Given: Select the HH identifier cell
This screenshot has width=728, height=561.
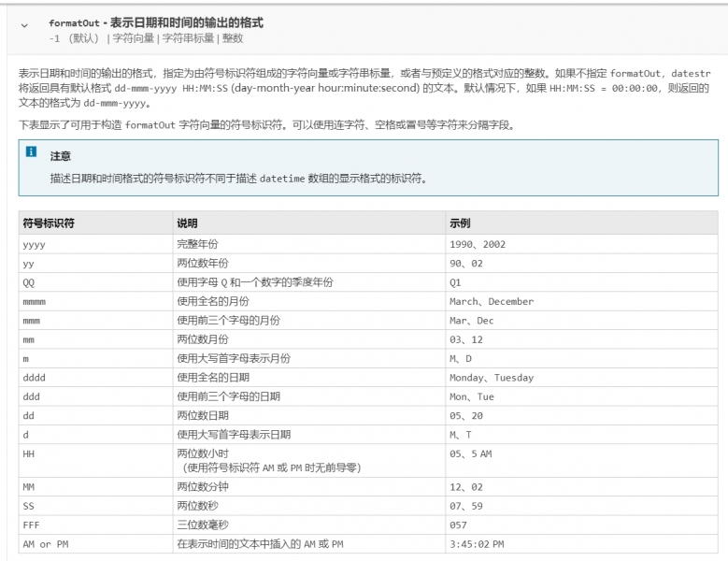Looking at the screenshot, I should [28, 453].
